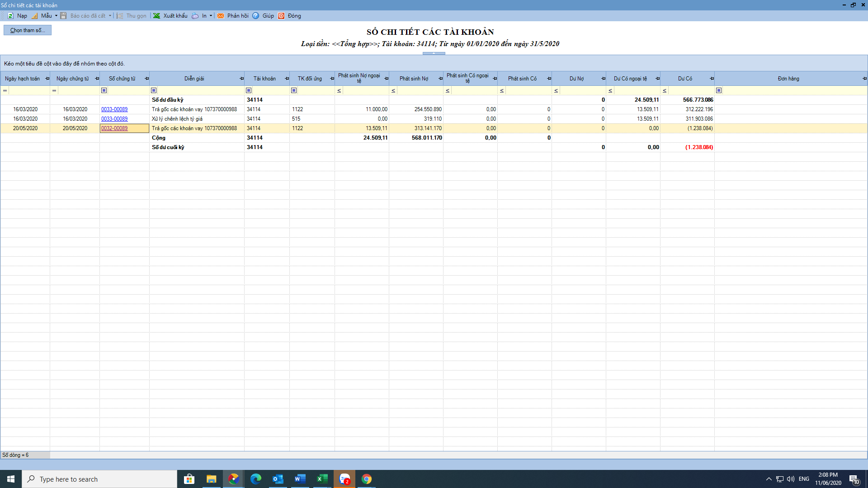Click the Nạp reload icon
The height and width of the screenshot is (488, 868).
tap(10, 16)
